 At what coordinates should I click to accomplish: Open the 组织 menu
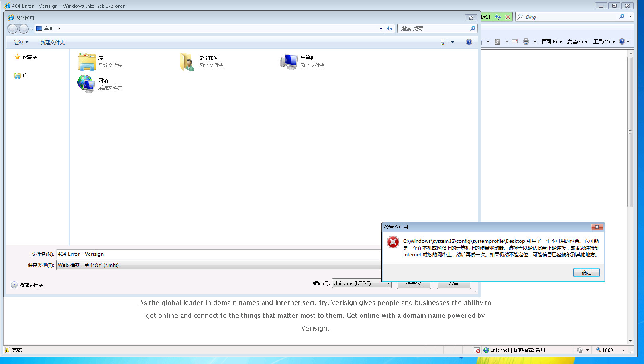(x=21, y=42)
